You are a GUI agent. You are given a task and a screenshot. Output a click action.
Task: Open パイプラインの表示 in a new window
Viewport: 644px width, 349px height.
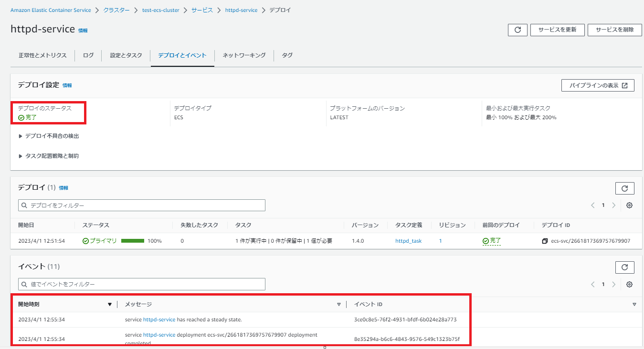click(598, 85)
